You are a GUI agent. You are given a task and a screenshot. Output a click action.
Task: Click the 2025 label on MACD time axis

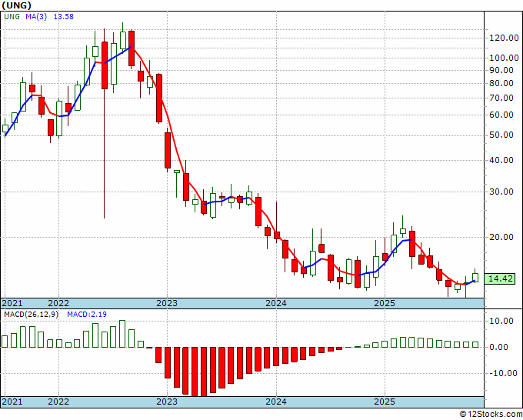[x=385, y=402]
